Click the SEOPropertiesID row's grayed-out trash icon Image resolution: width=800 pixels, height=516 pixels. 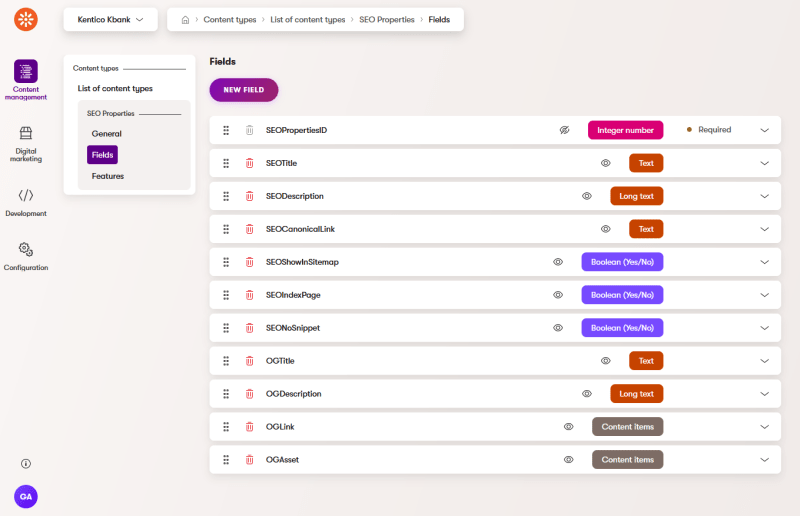pos(249,130)
